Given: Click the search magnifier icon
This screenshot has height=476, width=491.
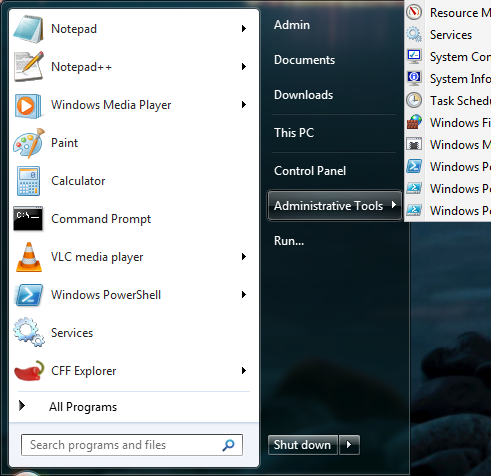Looking at the screenshot, I should (228, 445).
